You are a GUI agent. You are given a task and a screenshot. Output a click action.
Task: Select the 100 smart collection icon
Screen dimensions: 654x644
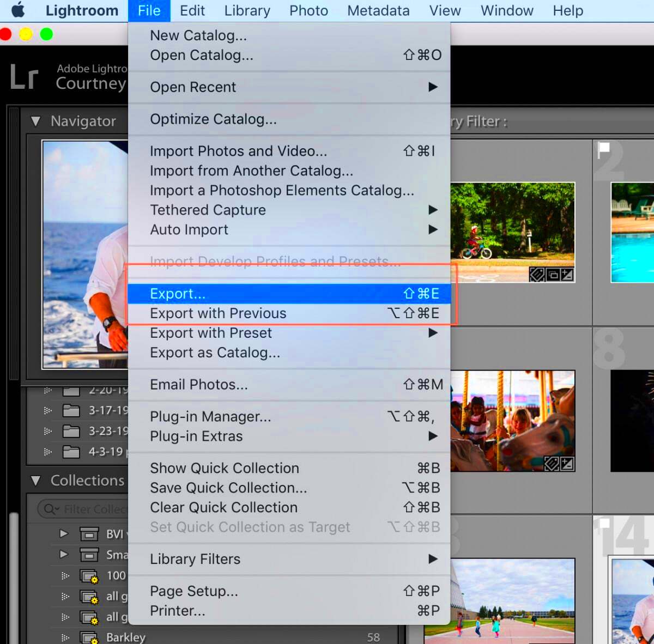point(89,576)
